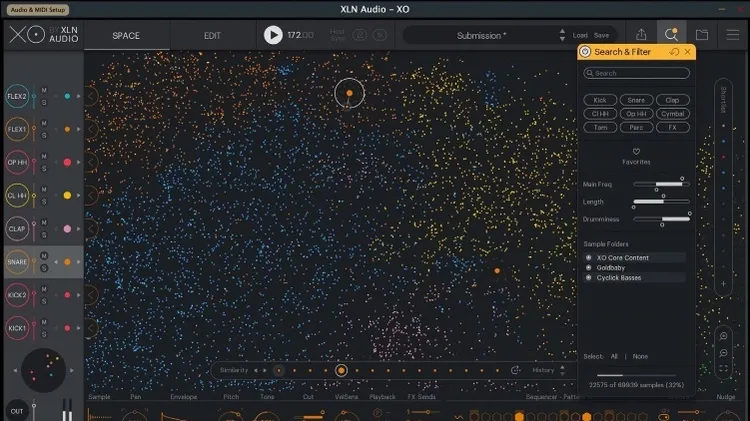Toggle the XO Core Content sample folder
Viewport: 750px width, 421px height.
point(589,258)
